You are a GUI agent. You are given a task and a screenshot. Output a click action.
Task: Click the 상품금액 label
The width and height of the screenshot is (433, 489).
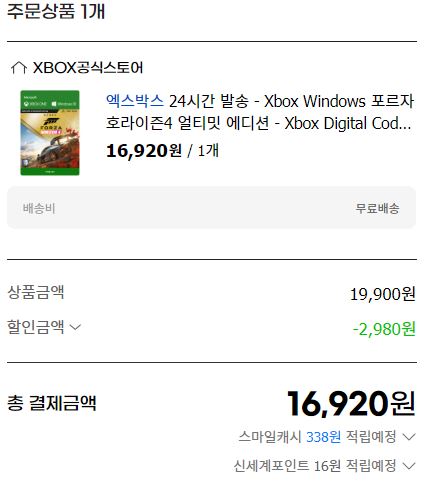click(x=36, y=292)
